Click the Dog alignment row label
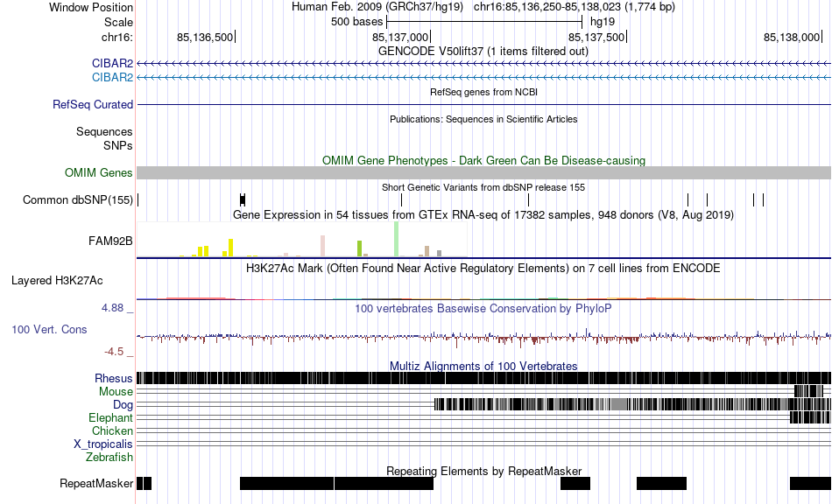Image resolution: width=832 pixels, height=504 pixels. click(x=123, y=405)
